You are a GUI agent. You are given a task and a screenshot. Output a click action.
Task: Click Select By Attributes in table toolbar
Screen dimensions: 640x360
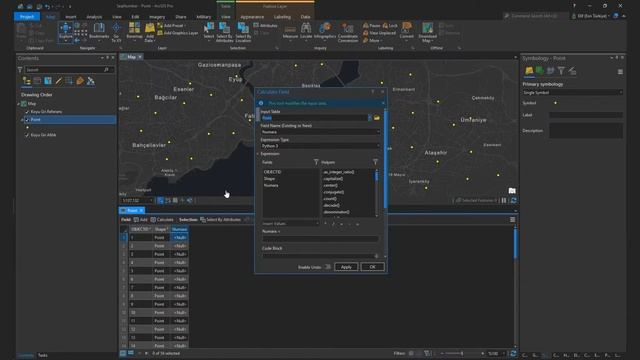point(220,220)
